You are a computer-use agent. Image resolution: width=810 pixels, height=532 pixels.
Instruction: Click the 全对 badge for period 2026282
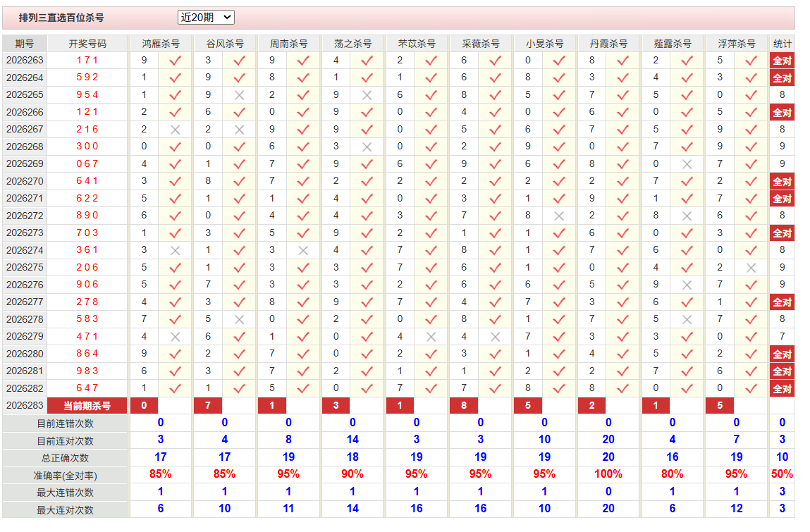click(x=782, y=388)
